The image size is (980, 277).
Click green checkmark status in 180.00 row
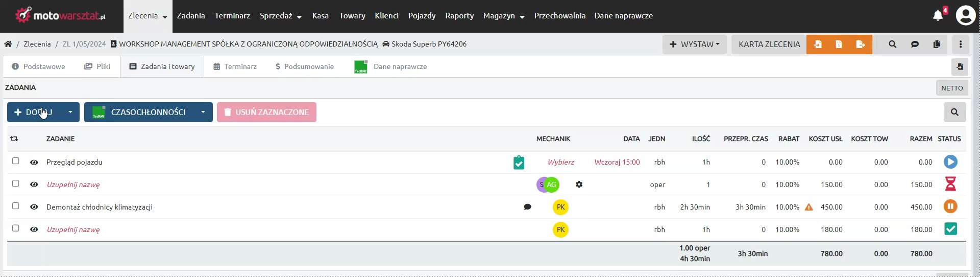(950, 229)
